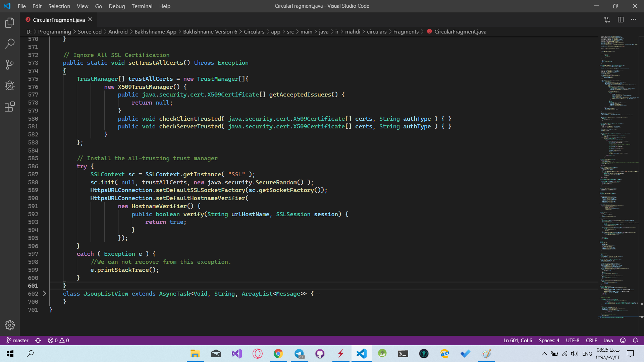Click line number 573 in the gutter
The width and height of the screenshot is (644, 362).
pyautogui.click(x=33, y=63)
